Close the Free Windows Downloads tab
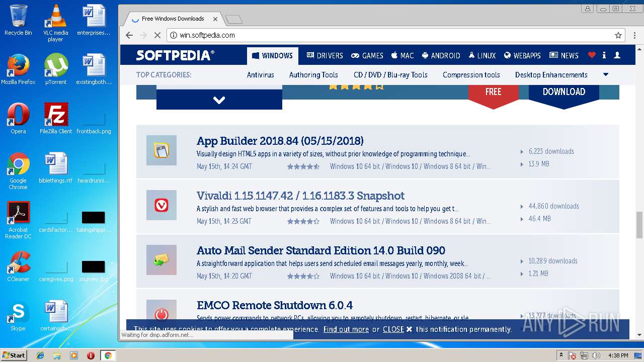 click(215, 19)
